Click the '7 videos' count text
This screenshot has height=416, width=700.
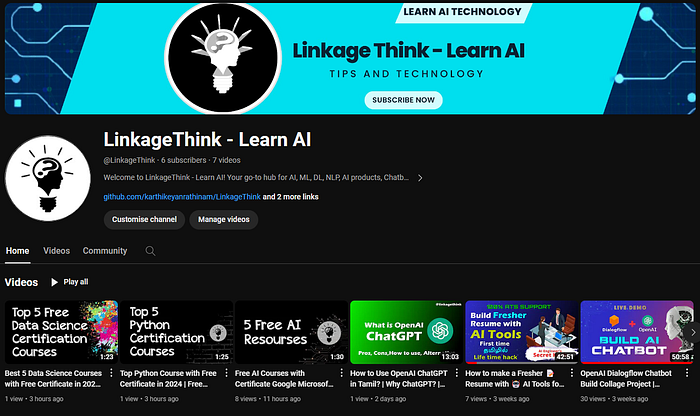click(x=226, y=160)
